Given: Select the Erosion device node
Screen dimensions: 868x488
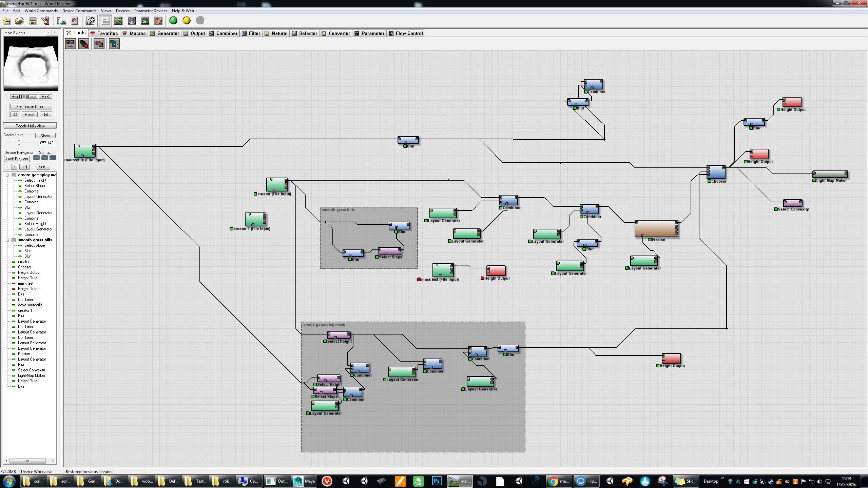Looking at the screenshot, I should coord(656,229).
